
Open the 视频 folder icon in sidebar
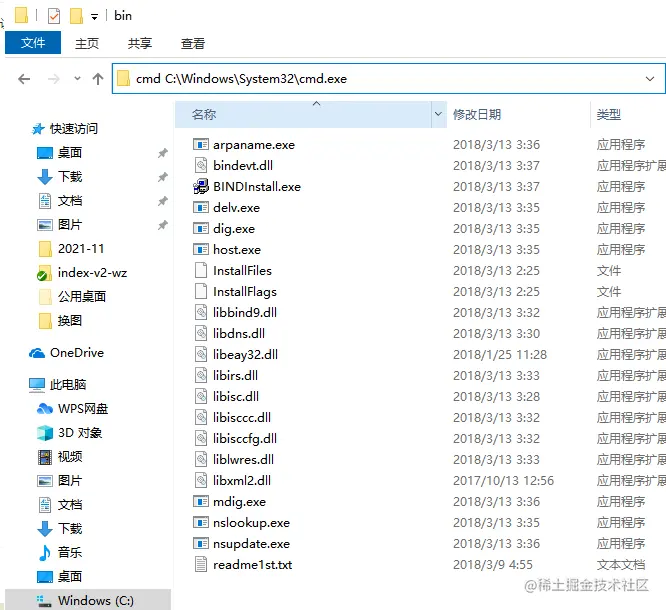click(45, 457)
